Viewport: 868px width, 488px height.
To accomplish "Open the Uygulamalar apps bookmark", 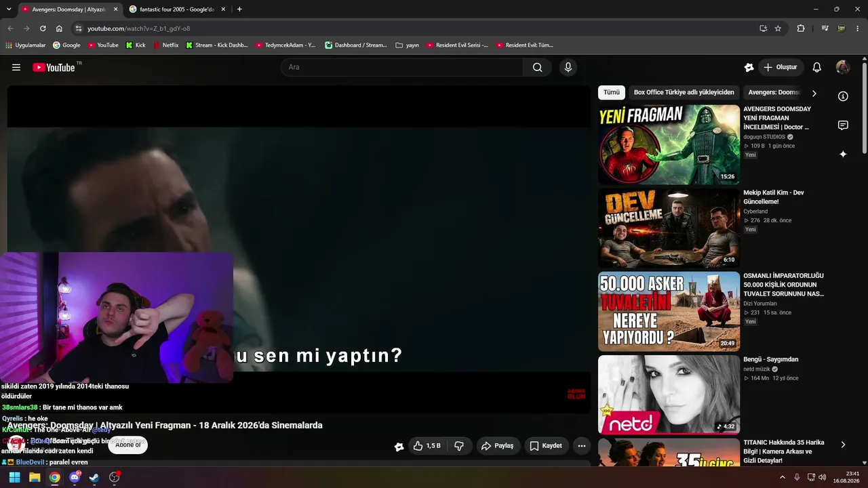I will (26, 45).
